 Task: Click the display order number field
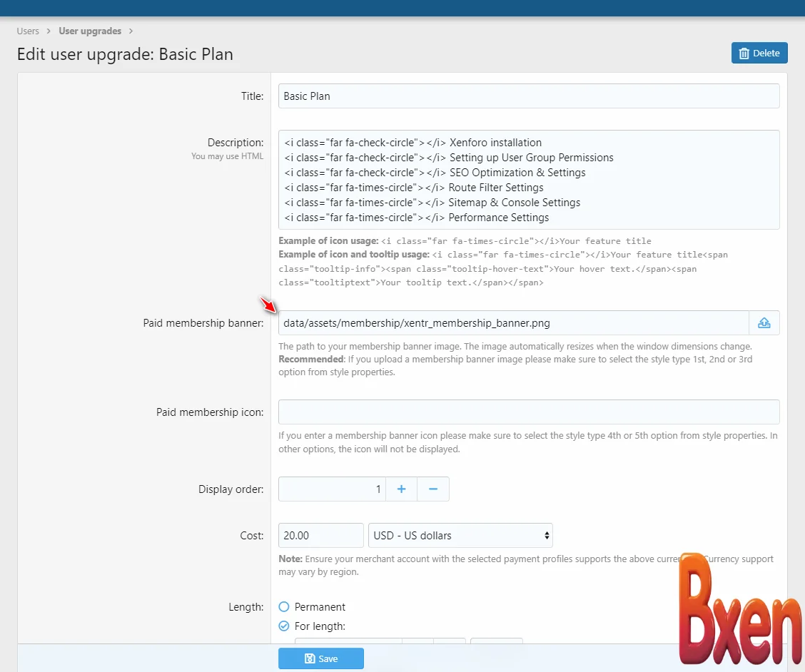(332, 489)
